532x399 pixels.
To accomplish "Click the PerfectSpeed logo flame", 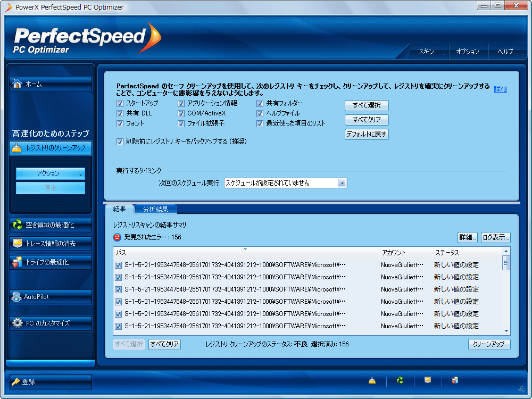I will pyautogui.click(x=151, y=37).
